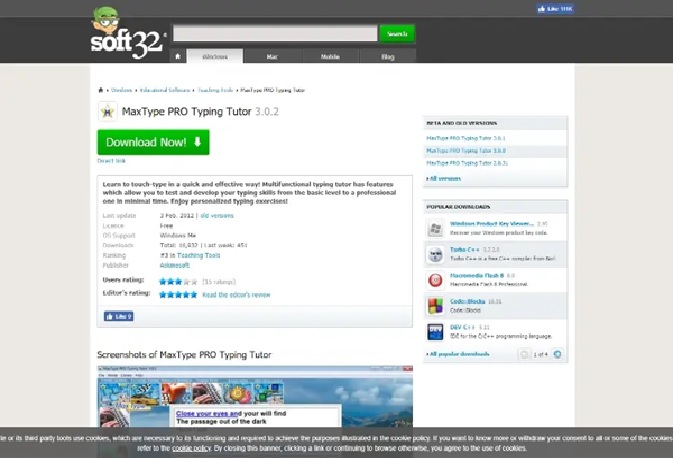Image resolution: width=674 pixels, height=458 pixels.
Task: Click Read the editor's review link
Action: (236, 295)
